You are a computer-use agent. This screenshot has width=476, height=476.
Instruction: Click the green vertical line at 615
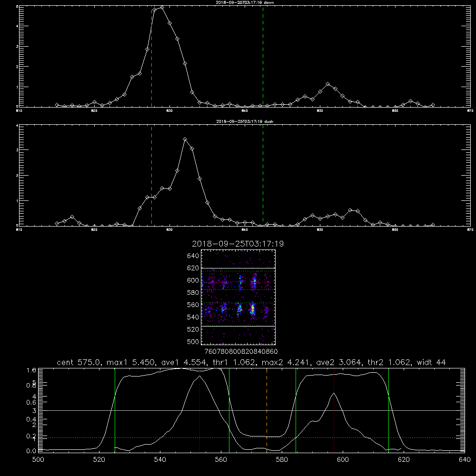coord(388,410)
